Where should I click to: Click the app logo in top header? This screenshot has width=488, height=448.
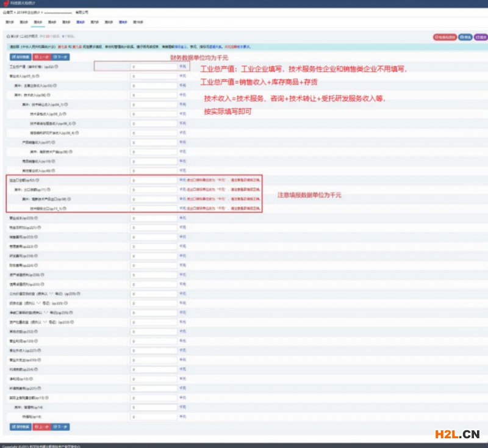[x=6, y=4]
